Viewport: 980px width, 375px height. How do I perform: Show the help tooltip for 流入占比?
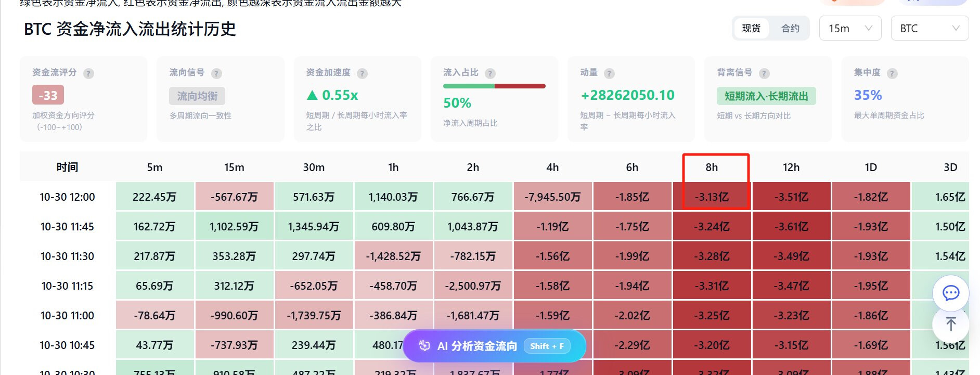coord(491,73)
